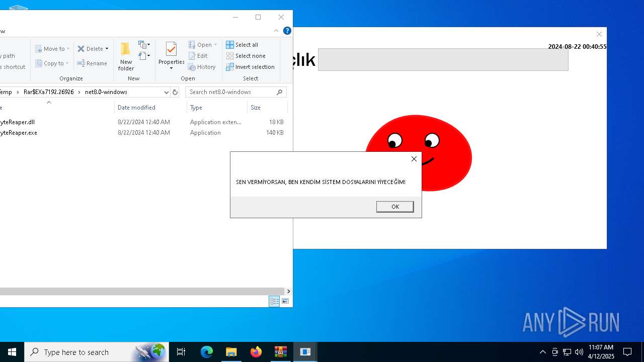644x362 pixels.
Task: Sort by Size column header
Action: 267,108
